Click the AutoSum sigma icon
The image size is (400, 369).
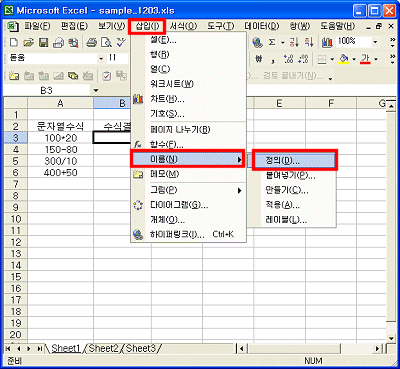[x=272, y=42]
